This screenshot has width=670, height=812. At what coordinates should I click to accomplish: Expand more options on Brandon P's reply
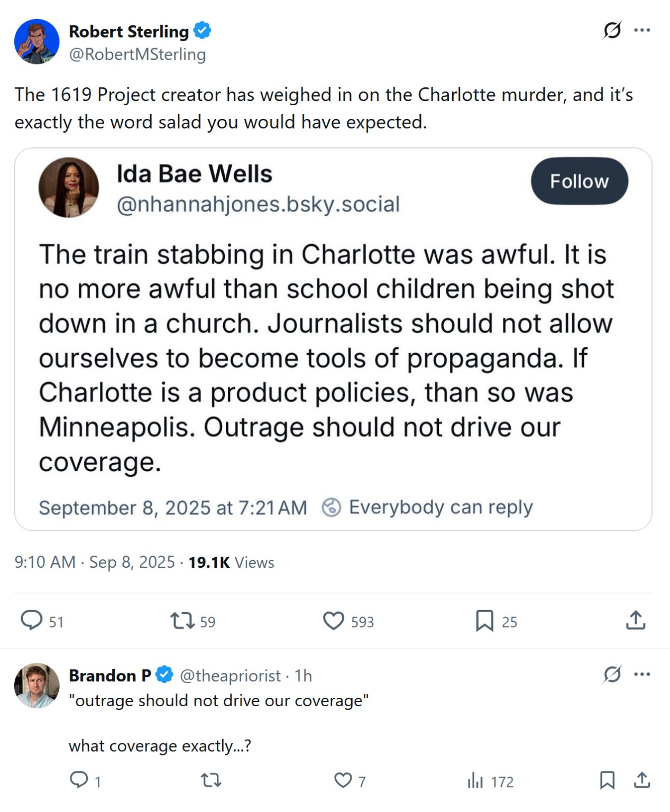tap(642, 675)
